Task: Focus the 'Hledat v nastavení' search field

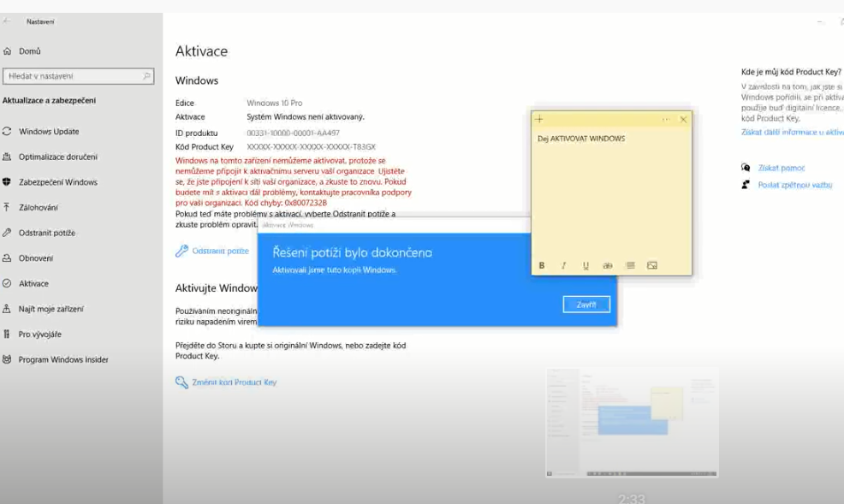Action: click(78, 76)
